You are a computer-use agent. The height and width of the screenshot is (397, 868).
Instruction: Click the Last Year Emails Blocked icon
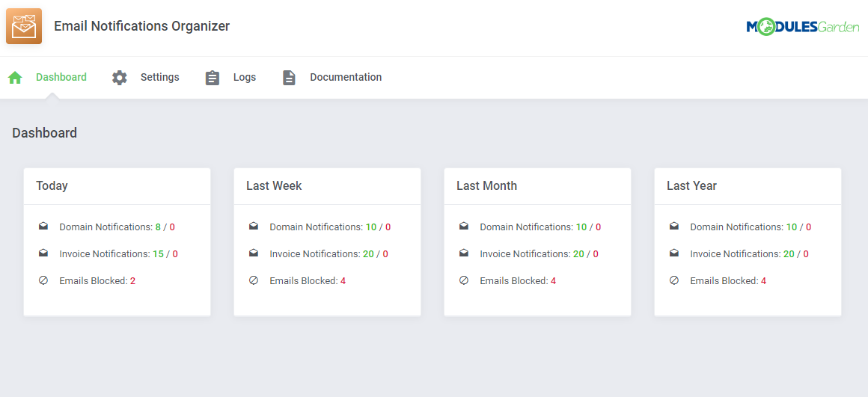tap(674, 280)
